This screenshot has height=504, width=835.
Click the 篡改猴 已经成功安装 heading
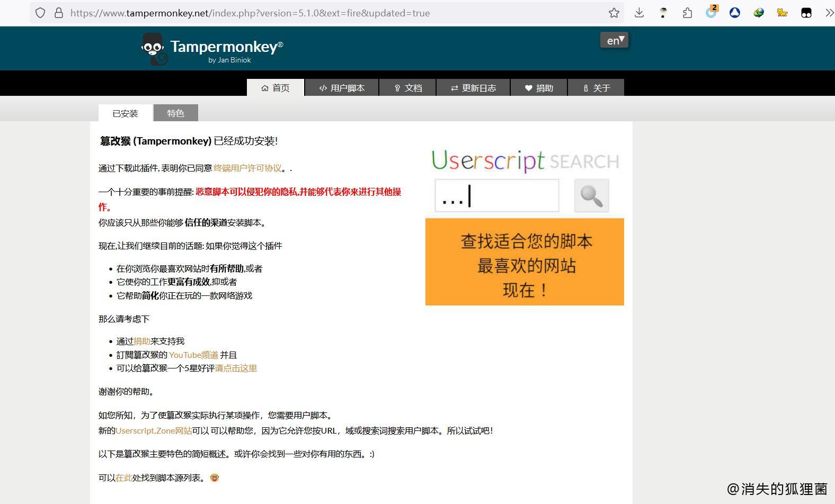(x=189, y=141)
